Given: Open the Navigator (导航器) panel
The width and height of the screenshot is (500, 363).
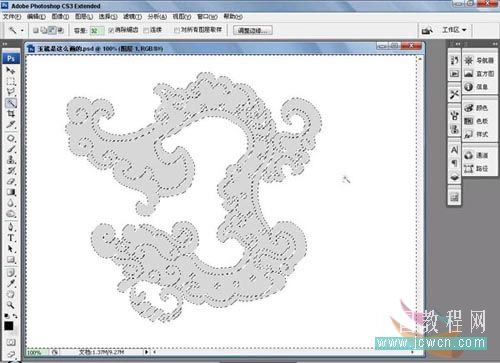Looking at the screenshot, I should (x=479, y=60).
